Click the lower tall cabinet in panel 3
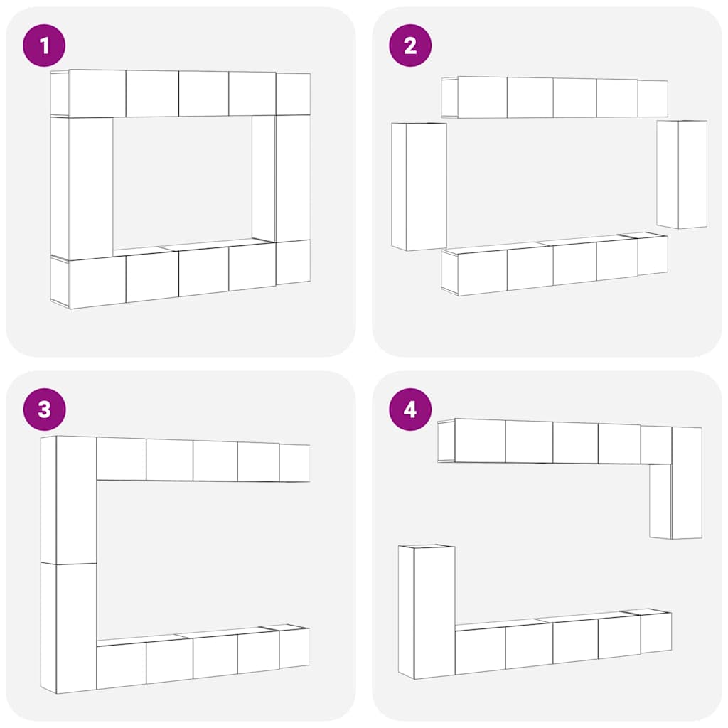The image size is (728, 728). pos(68,628)
